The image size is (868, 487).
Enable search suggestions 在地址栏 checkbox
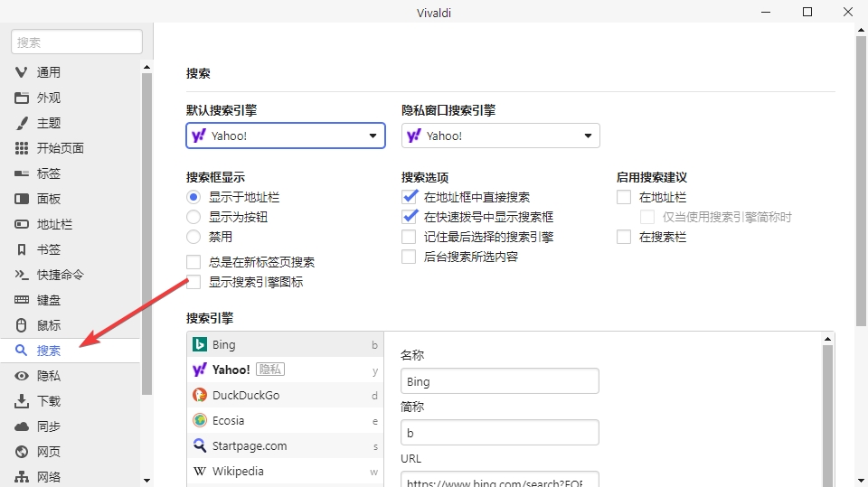(624, 197)
